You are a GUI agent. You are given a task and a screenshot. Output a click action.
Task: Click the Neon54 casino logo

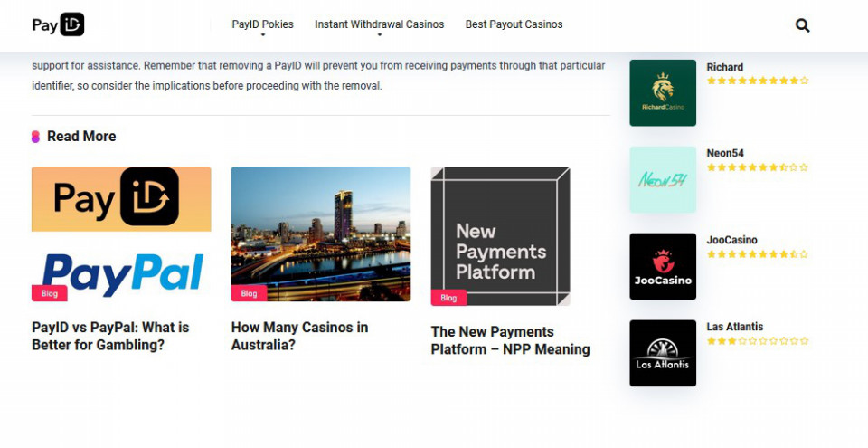point(663,179)
